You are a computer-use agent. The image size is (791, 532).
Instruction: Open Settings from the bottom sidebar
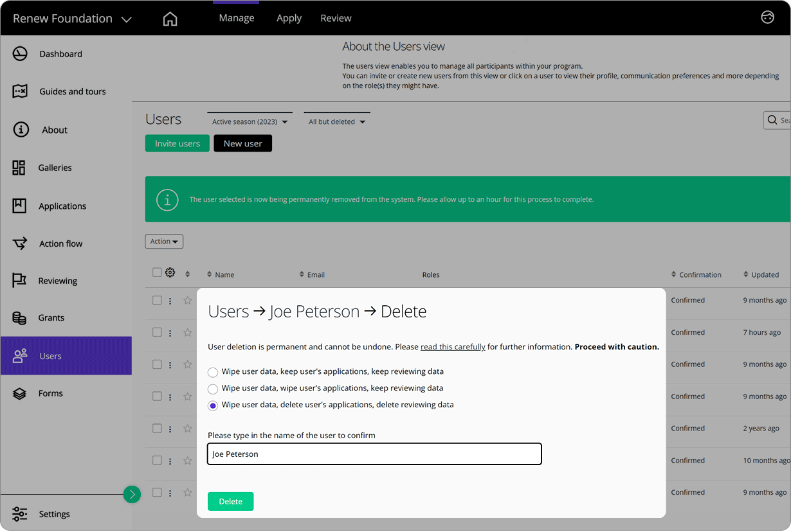tap(54, 513)
